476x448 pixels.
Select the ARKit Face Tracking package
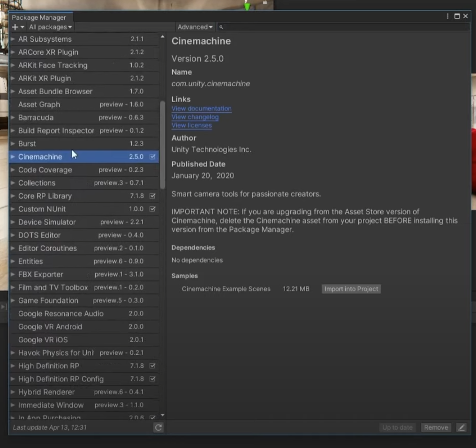(x=84, y=65)
